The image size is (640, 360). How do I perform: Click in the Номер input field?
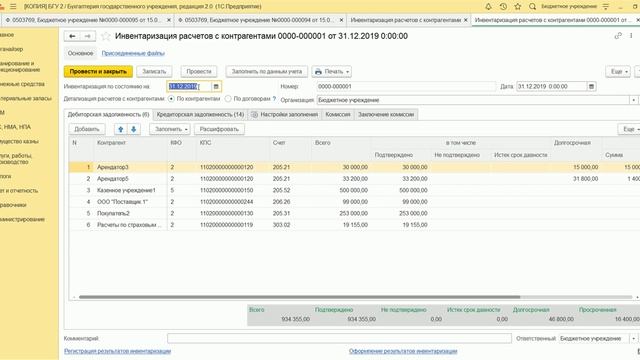(x=406, y=87)
